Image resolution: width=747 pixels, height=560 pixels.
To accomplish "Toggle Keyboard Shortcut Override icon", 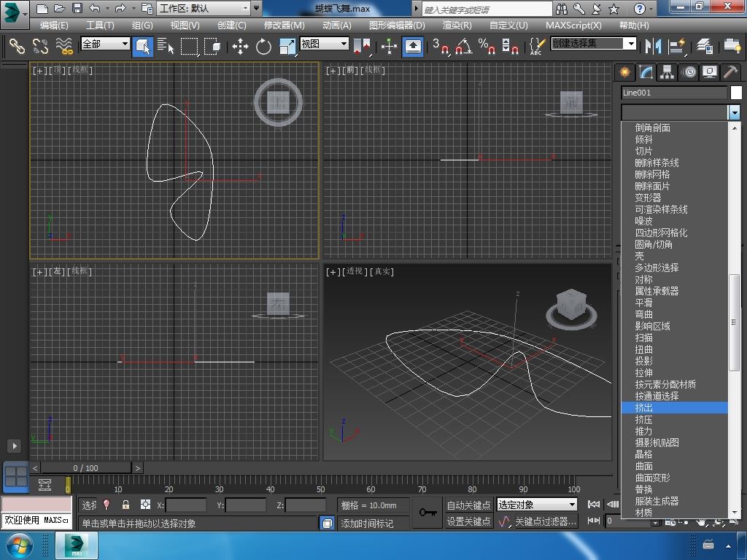I will (x=413, y=46).
